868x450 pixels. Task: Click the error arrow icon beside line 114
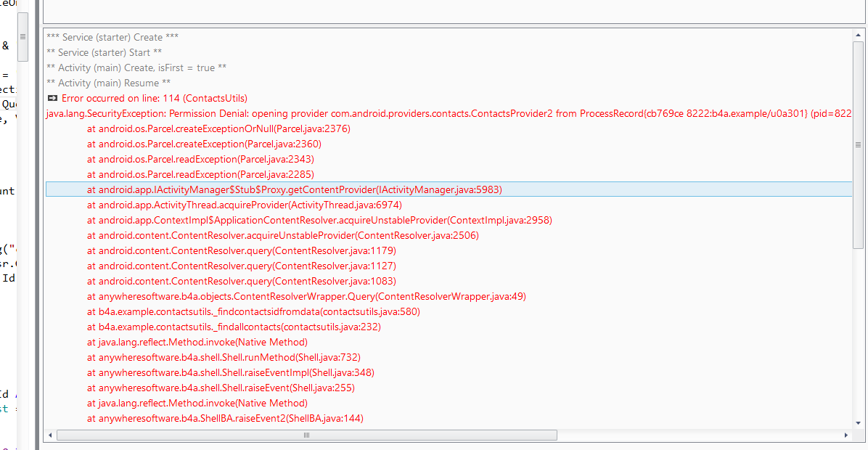click(x=52, y=98)
